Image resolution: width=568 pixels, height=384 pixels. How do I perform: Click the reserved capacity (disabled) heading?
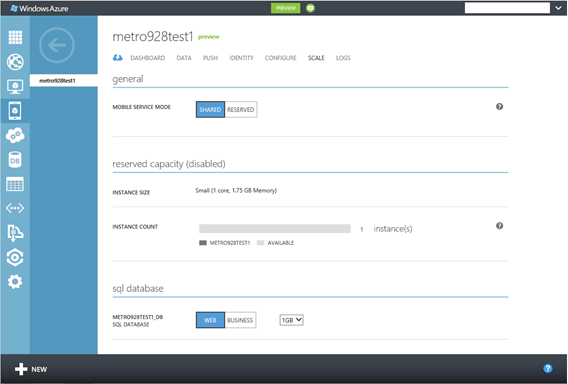169,164
